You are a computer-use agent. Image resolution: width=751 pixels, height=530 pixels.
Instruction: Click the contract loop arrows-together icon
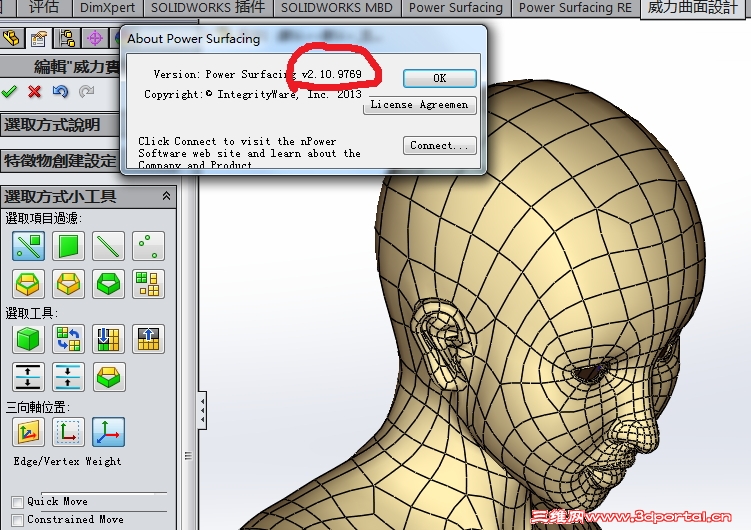(68, 377)
